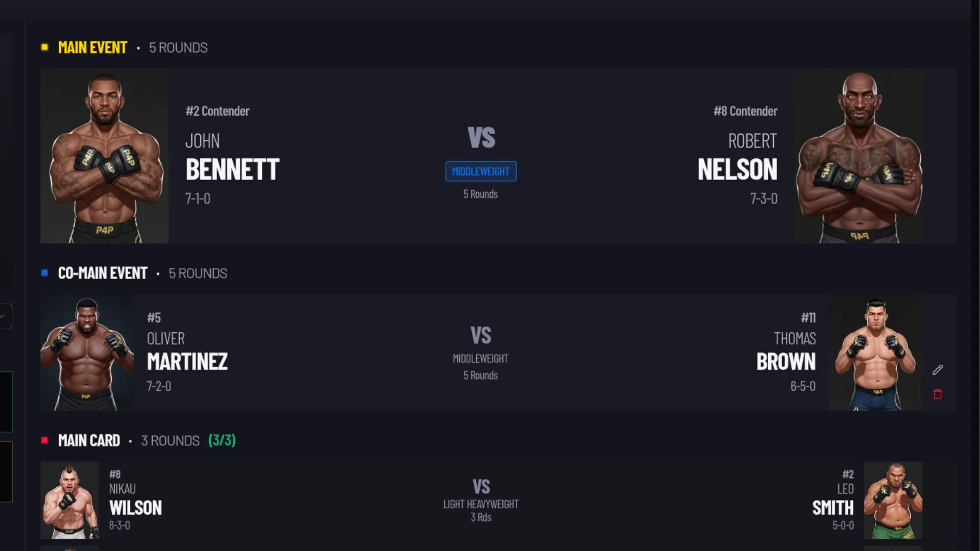Click the Martinez fighter name

click(187, 362)
